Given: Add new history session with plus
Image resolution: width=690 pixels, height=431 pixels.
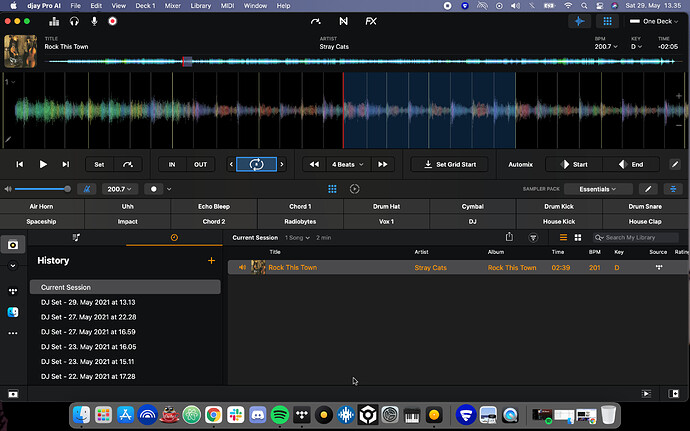Looking at the screenshot, I should pos(211,260).
